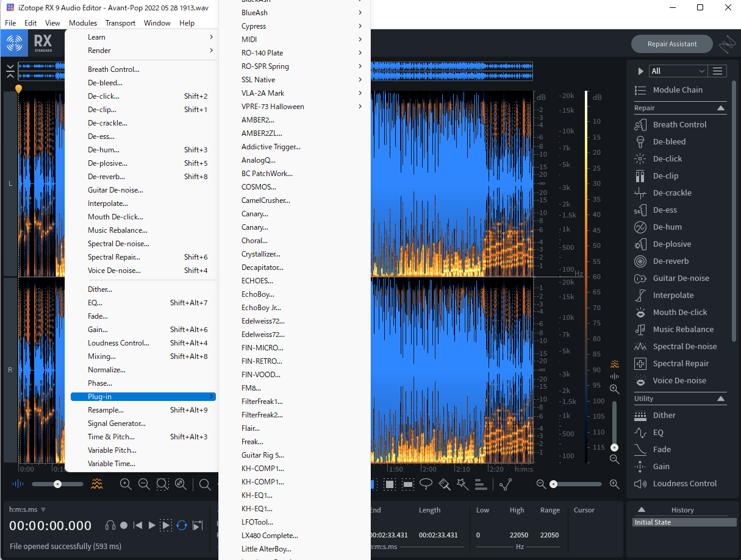This screenshot has height=560, width=741.
Task: Collapse the Repair section
Action: click(721, 108)
